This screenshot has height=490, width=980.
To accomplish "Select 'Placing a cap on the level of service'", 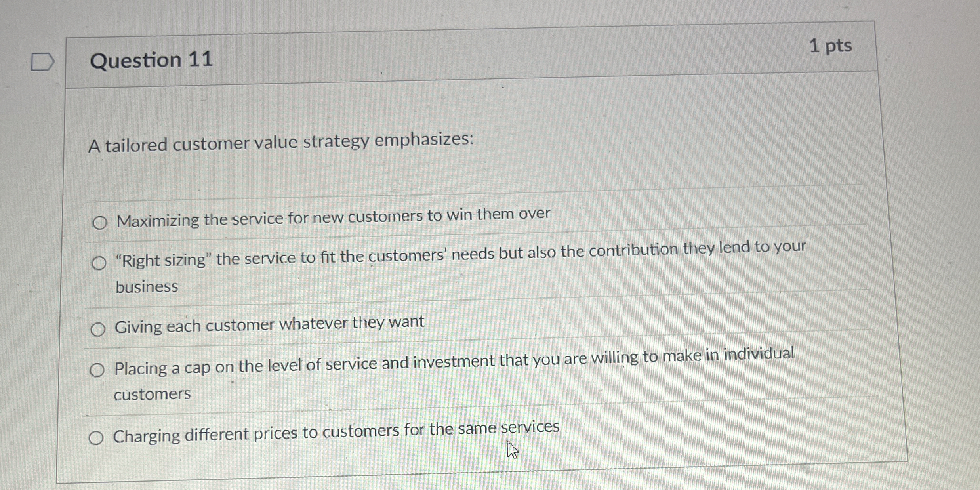I will click(97, 371).
